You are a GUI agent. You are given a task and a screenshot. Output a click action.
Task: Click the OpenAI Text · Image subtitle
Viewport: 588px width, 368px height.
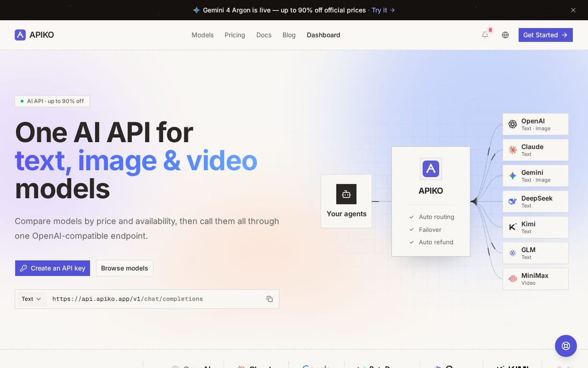(536, 129)
